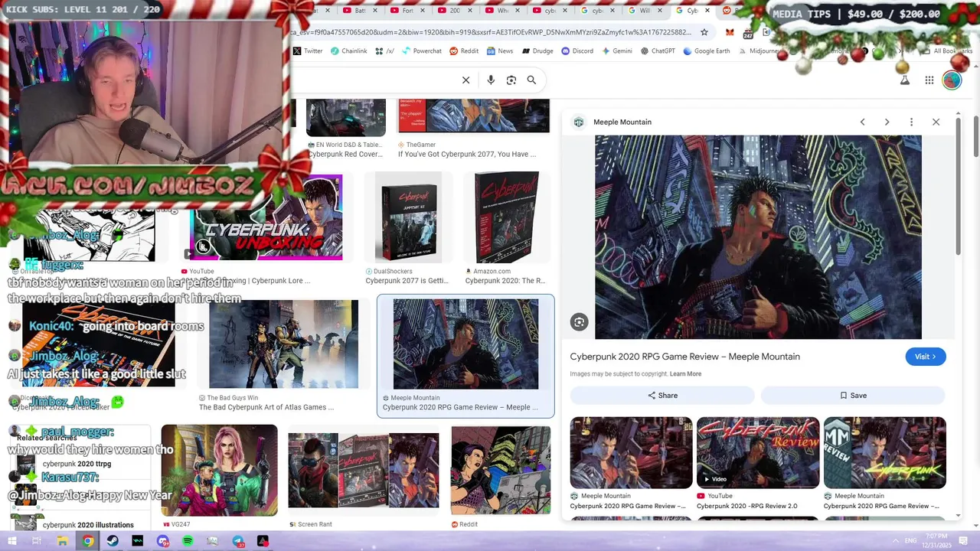Viewport: 980px width, 551px height.
Task: Open the Drudge bookmark
Action: coord(538,51)
